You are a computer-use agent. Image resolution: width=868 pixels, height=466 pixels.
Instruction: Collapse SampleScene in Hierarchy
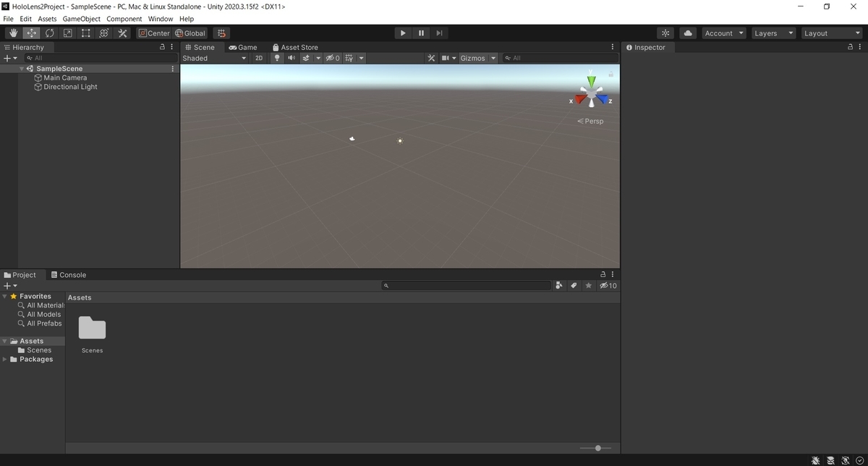point(22,69)
